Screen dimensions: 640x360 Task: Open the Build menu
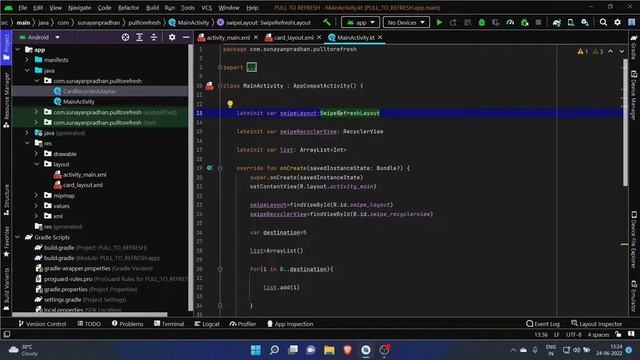pos(152,8)
